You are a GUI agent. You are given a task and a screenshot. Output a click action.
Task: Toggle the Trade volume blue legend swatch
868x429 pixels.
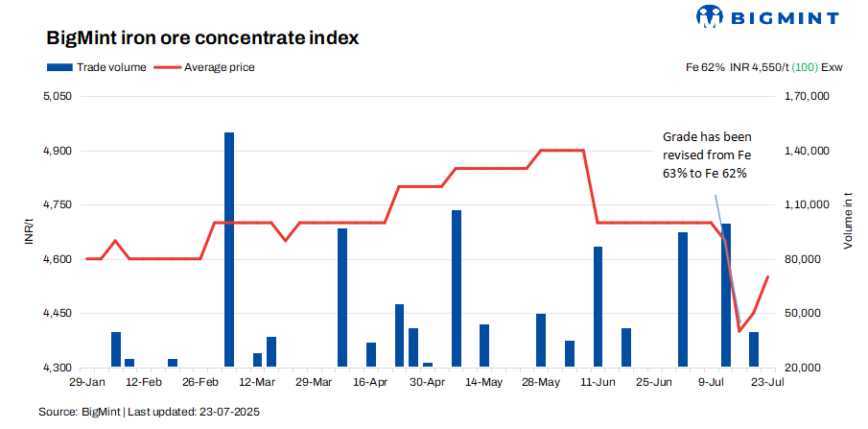click(x=59, y=67)
